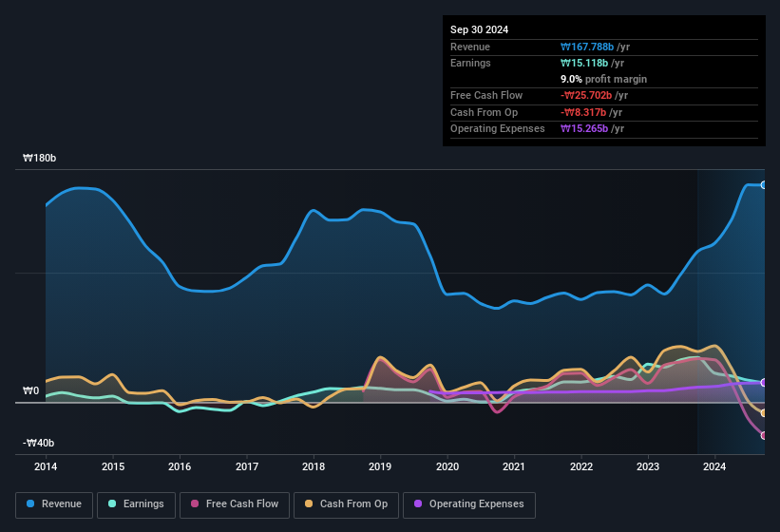Viewport: 780px width, 532px height.
Task: Click the Revenue endpoint marker on chart
Action: click(764, 185)
